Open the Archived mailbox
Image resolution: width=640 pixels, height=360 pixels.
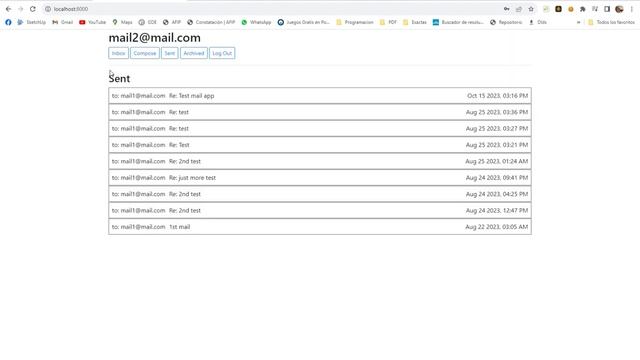coord(193,53)
